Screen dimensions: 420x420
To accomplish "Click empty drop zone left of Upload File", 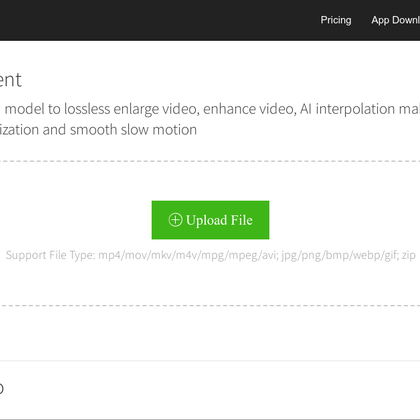I will [x=76, y=220].
